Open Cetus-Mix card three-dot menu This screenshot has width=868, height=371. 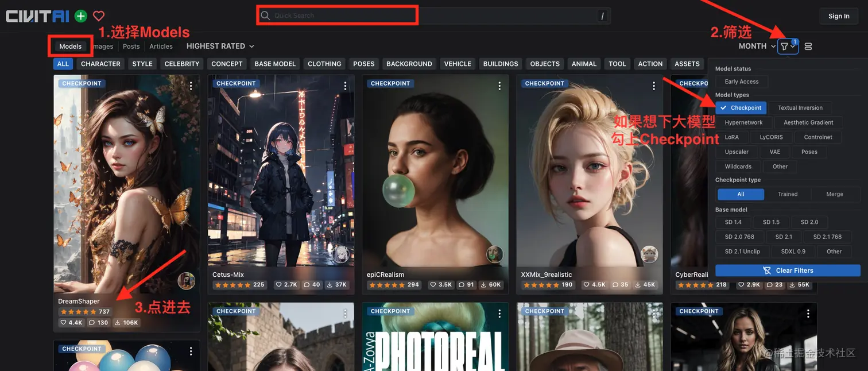[345, 86]
